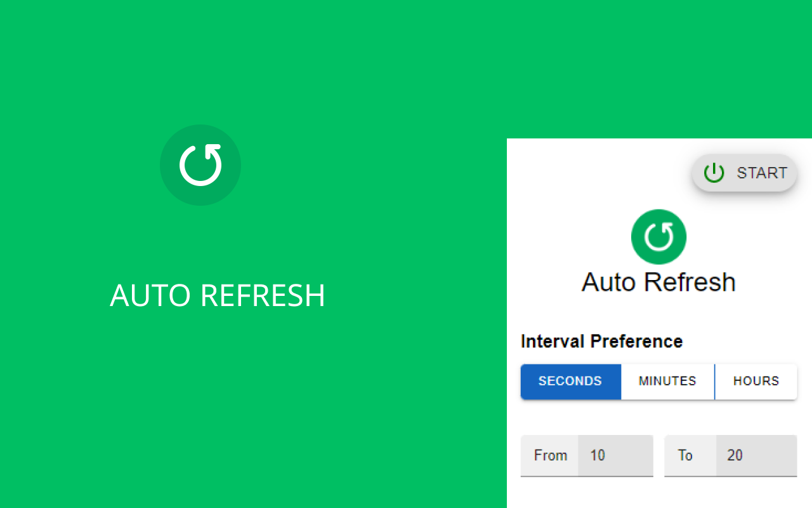Click the Interval Preference heading

[x=601, y=341]
